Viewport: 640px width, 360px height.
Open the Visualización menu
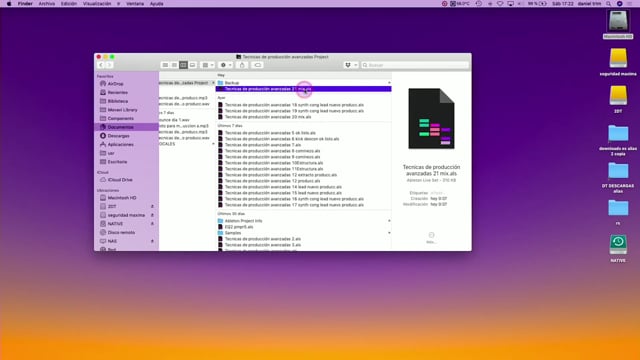pyautogui.click(x=97, y=4)
